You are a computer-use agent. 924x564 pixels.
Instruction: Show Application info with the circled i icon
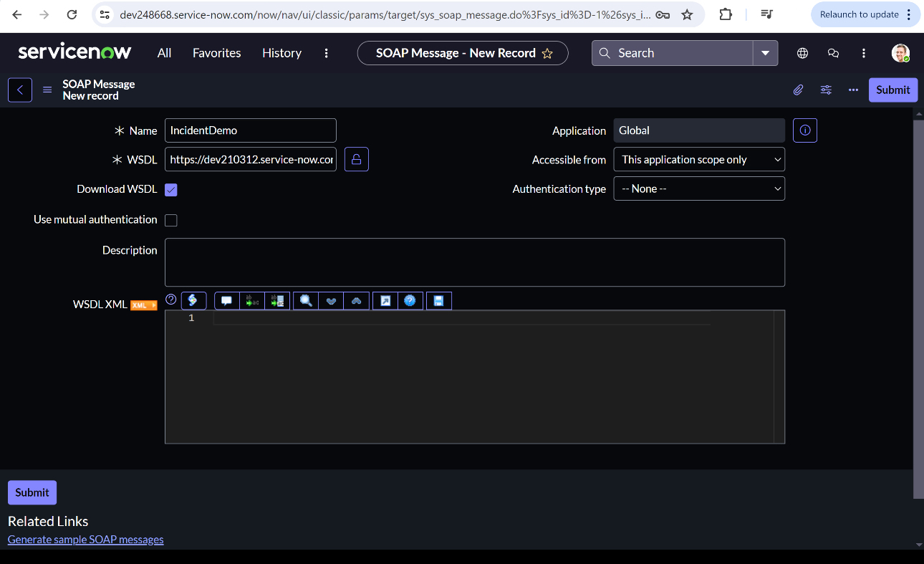805,130
